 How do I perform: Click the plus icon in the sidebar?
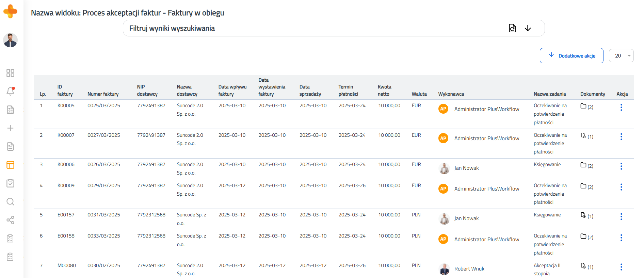pos(11,128)
